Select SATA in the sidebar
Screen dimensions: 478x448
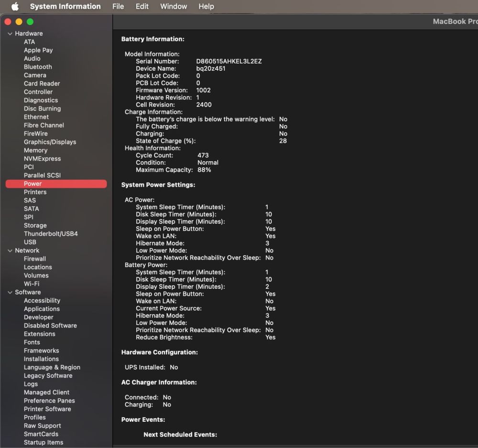point(32,208)
